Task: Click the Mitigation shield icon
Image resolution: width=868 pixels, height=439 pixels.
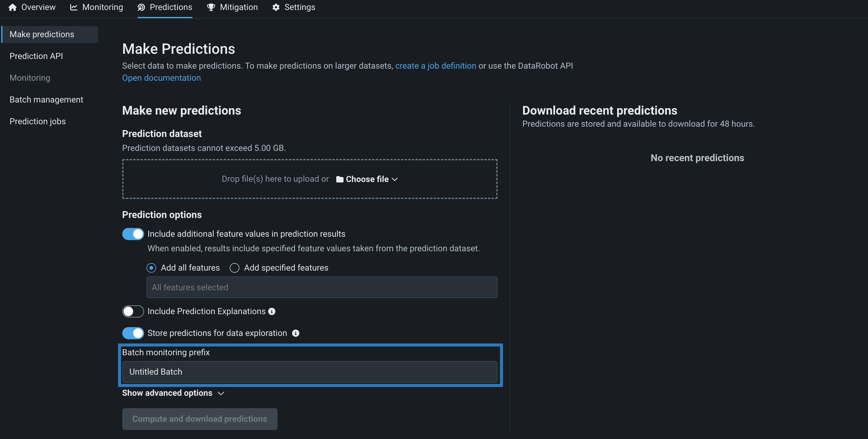Action: point(211,7)
